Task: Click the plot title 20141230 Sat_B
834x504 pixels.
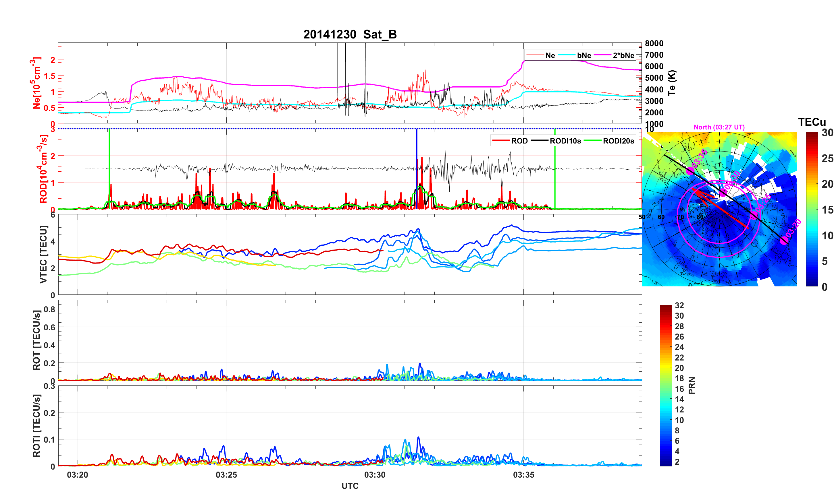Action: (x=350, y=34)
